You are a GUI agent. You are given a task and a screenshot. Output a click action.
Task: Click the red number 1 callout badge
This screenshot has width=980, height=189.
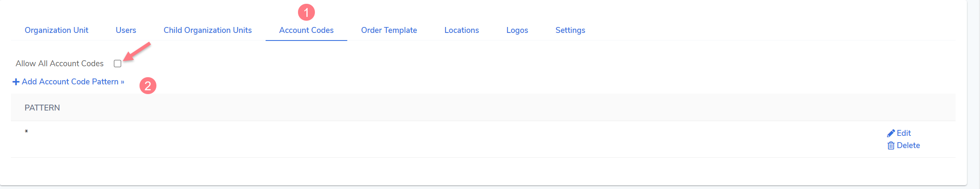[x=306, y=12]
